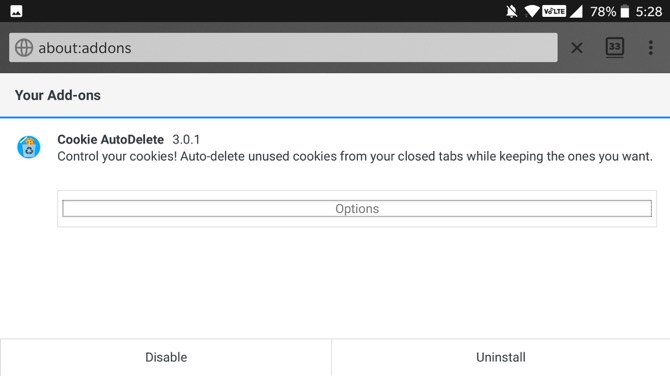The width and height of the screenshot is (670, 376).
Task: Tap the muted bell notification icon
Action: coord(511,11)
